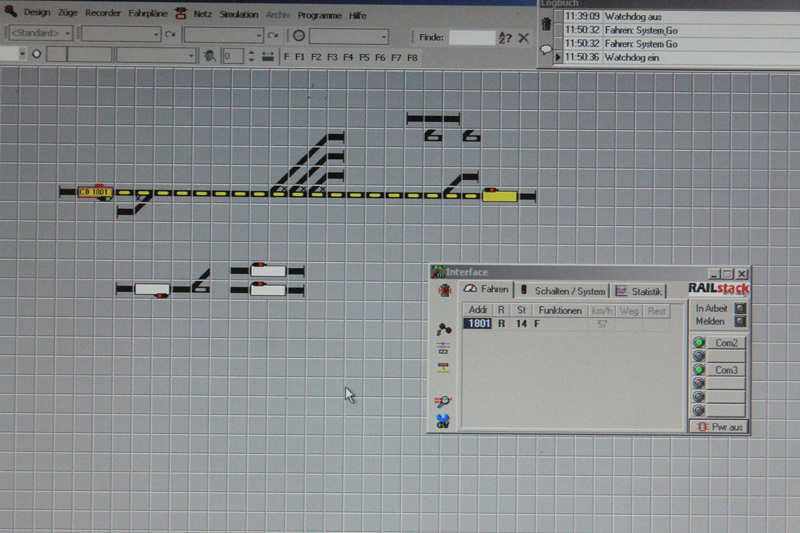Viewport: 800px width, 533px height.
Task: Toggle the green LED beside Com2
Action: (700, 343)
